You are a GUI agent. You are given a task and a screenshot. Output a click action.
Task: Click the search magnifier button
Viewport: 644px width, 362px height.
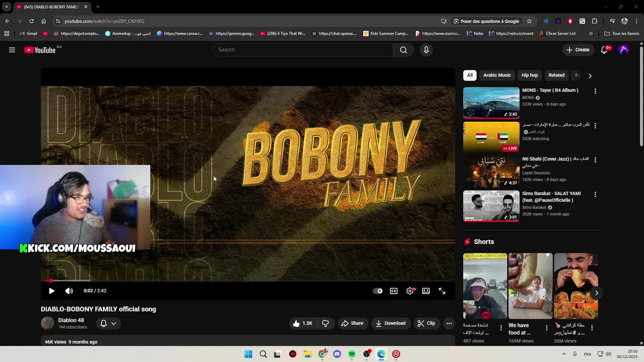click(x=404, y=50)
